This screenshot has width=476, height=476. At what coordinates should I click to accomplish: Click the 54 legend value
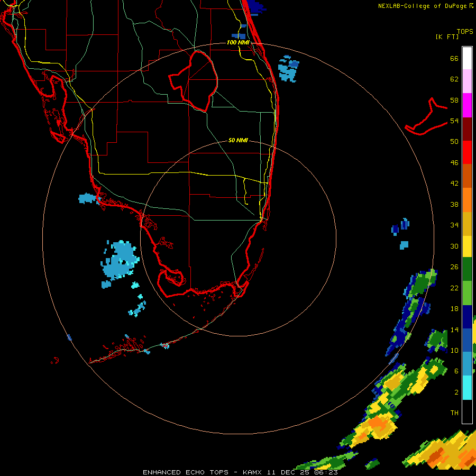point(454,121)
